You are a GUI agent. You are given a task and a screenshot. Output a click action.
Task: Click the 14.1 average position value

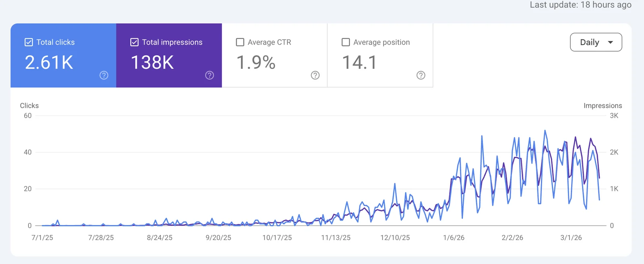[x=359, y=62]
